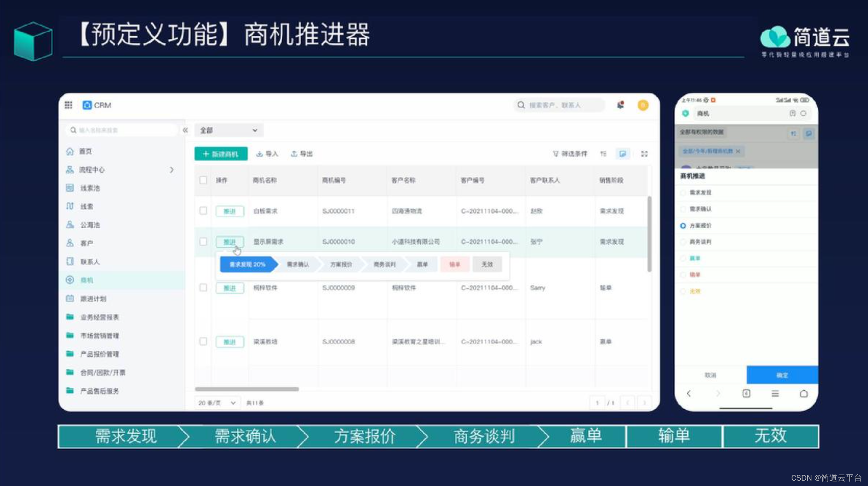
Task: Tap the 确定 confirm button on mobile
Action: pos(782,375)
